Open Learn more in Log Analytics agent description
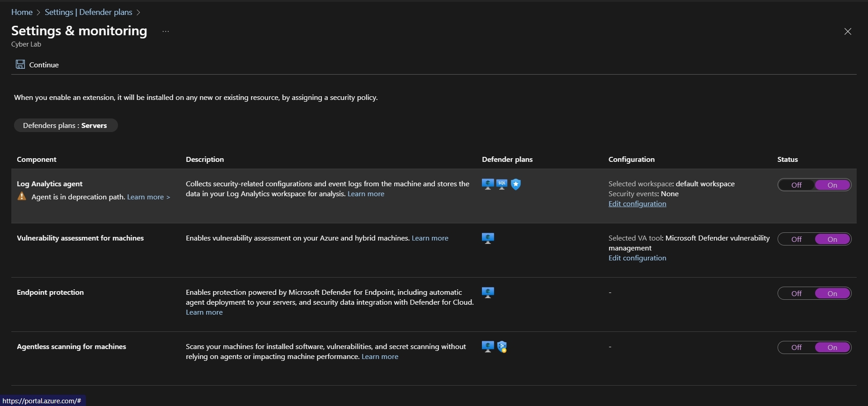This screenshot has height=406, width=868. click(x=366, y=194)
